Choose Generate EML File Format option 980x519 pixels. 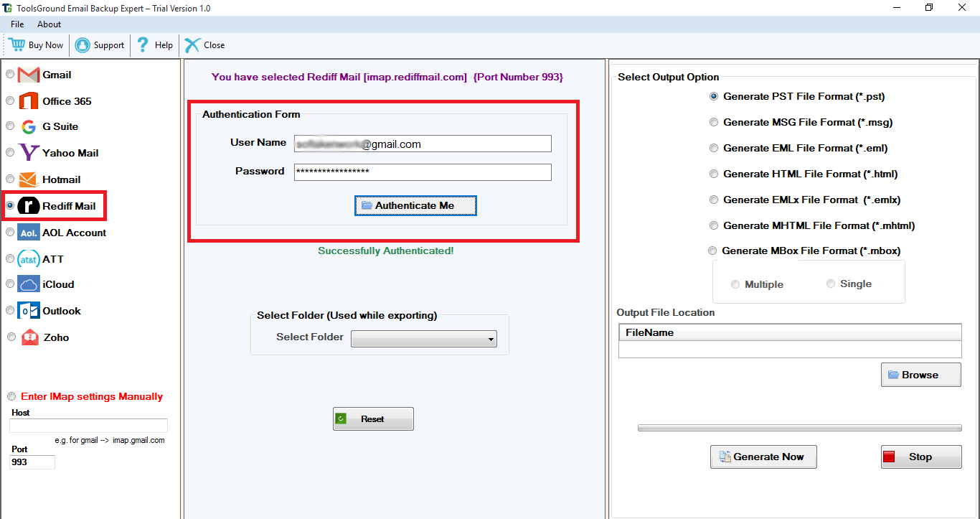click(x=714, y=148)
